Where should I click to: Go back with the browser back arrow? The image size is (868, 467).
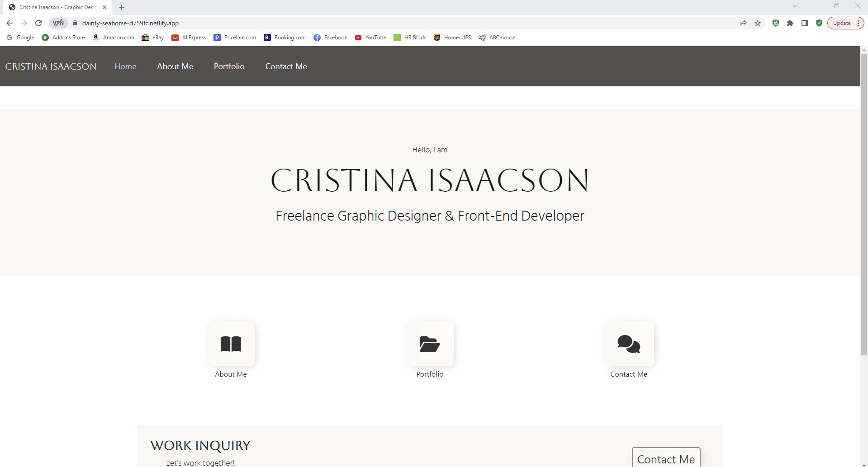tap(9, 23)
